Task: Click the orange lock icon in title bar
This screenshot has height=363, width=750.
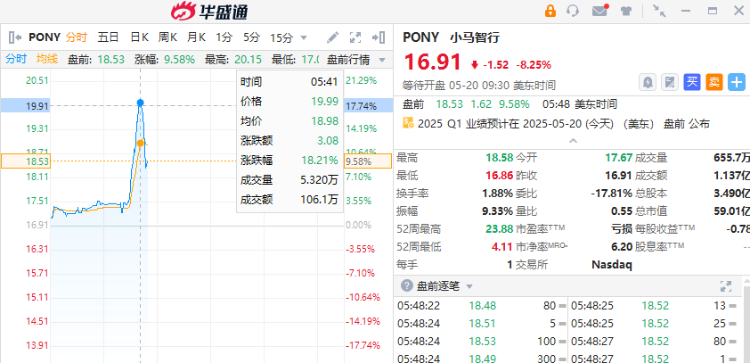Action: click(x=550, y=11)
